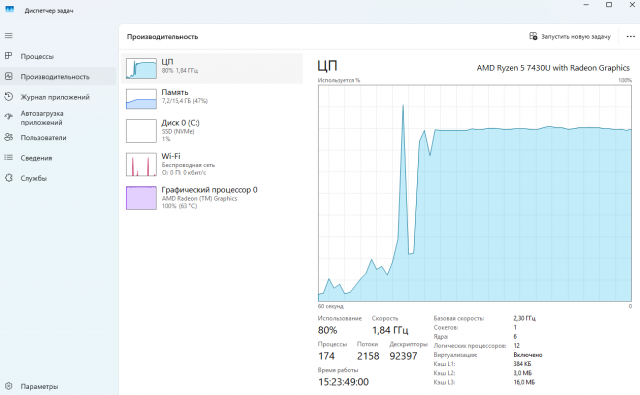This screenshot has width=640, height=395.
Task: Go to the Пользователи page
Action: (x=58, y=138)
